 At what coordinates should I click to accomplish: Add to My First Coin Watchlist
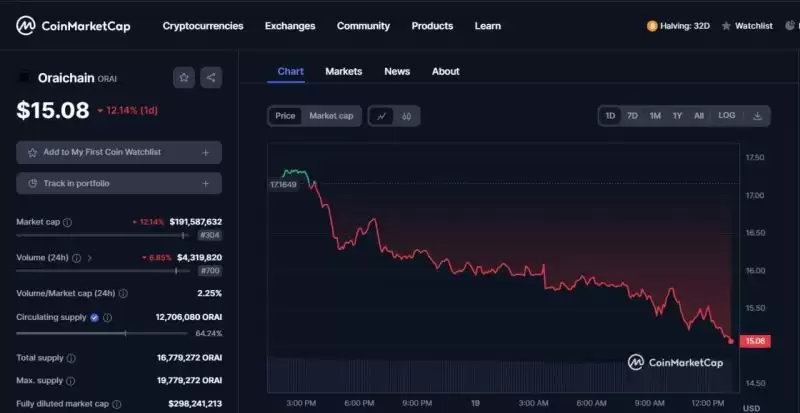118,152
